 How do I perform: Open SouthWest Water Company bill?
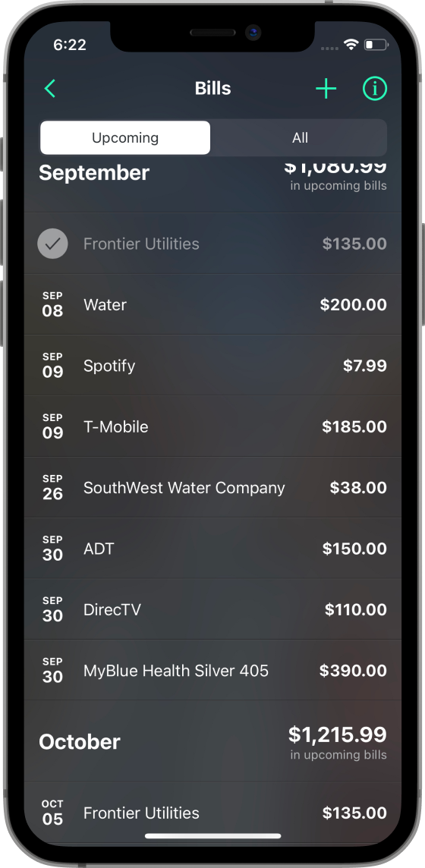click(x=212, y=487)
